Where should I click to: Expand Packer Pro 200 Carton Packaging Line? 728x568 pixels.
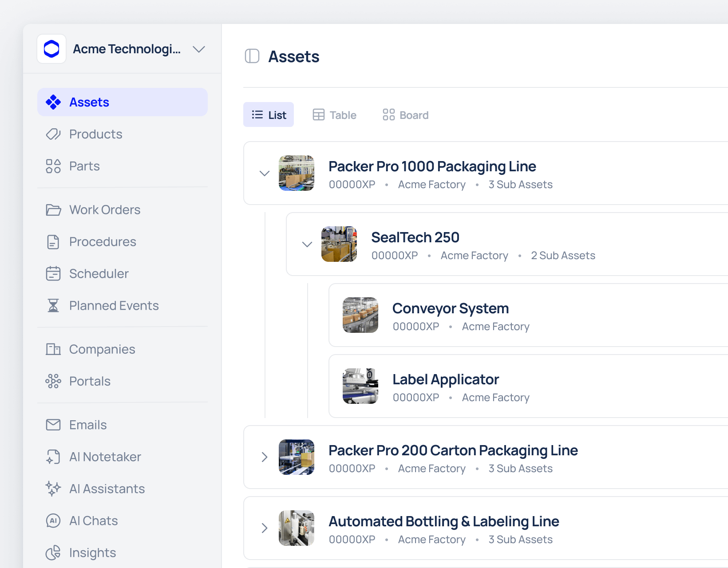265,457
